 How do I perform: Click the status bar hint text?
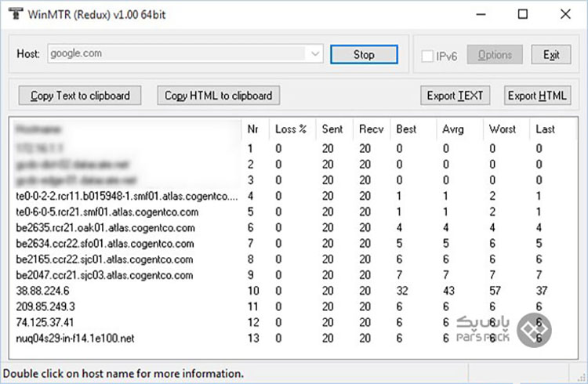123,374
